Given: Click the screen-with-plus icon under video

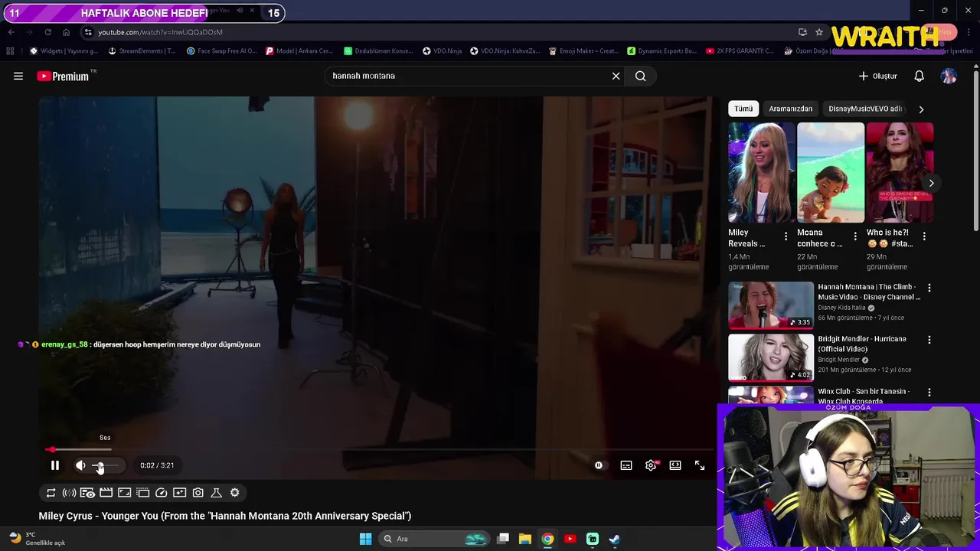Looking at the screenshot, I should tap(179, 493).
